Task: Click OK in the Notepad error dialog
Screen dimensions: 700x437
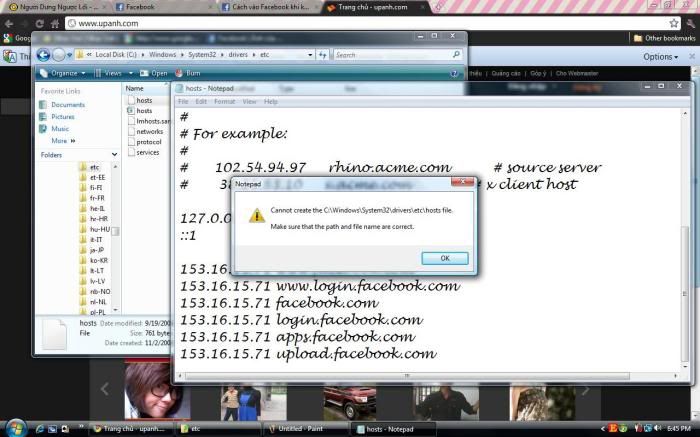Action: pyautogui.click(x=445, y=258)
